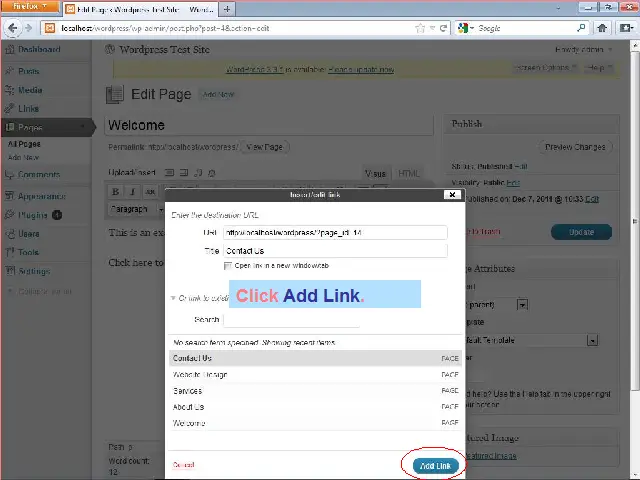Cancel the insert link dialog
Viewport: 640px width, 480px height.
pyautogui.click(x=184, y=464)
